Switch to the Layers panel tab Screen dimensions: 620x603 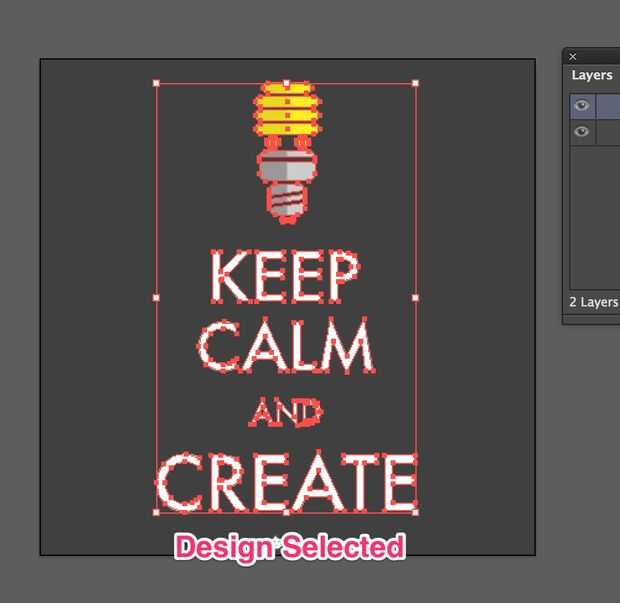pyautogui.click(x=592, y=75)
